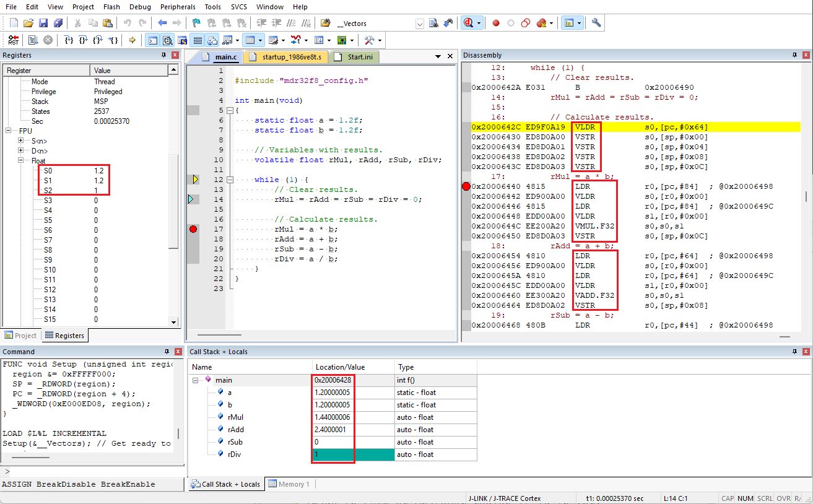Insert a breakpoint with the red dot icon
This screenshot has width=813, height=504.
(496, 23)
